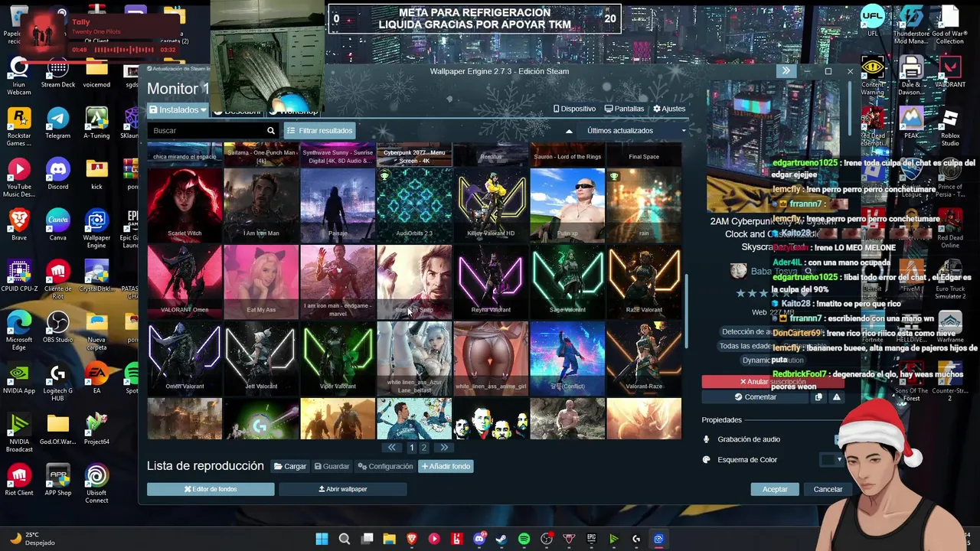Click Anular suscripción button
This screenshot has width=980, height=551.
tap(772, 382)
